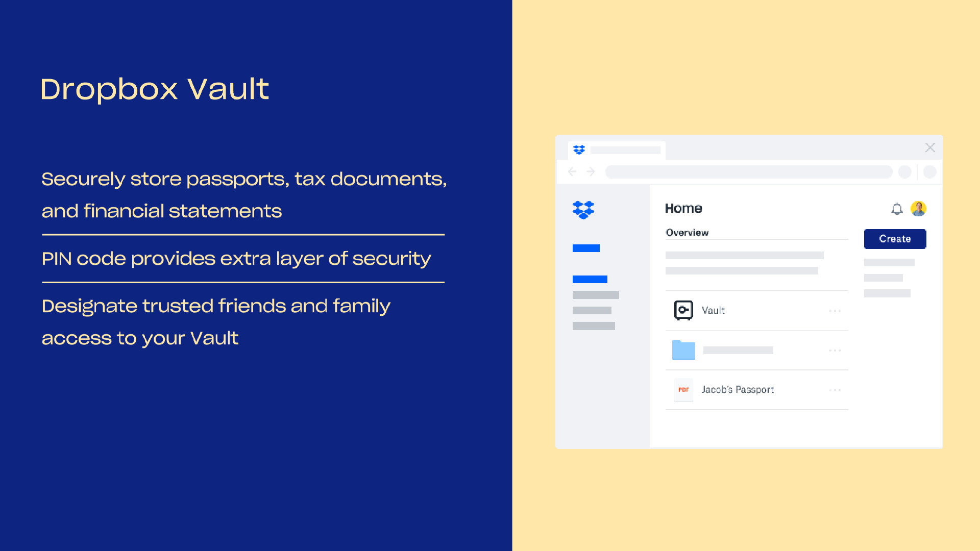Image resolution: width=980 pixels, height=551 pixels.
Task: Click the user profile avatar icon
Action: tap(919, 209)
